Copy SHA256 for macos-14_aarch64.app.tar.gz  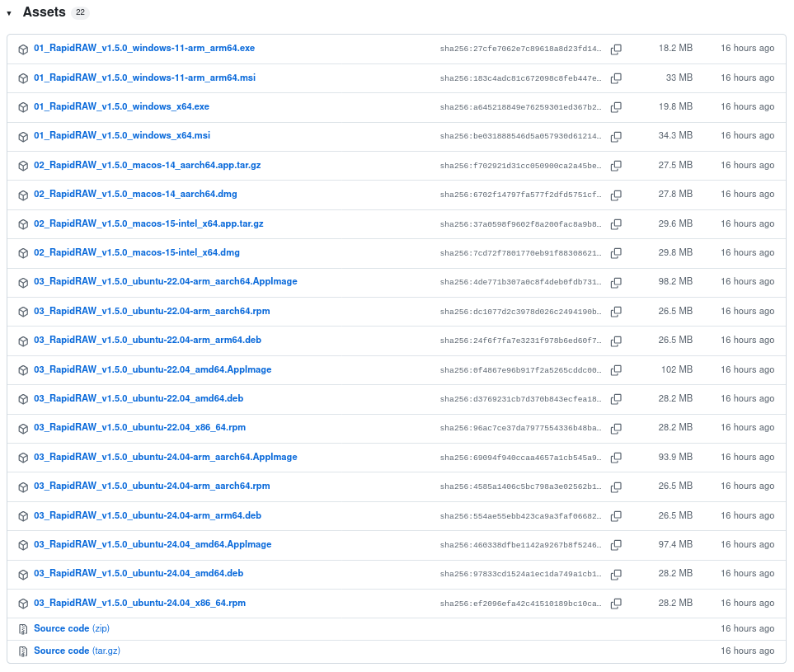click(x=616, y=166)
